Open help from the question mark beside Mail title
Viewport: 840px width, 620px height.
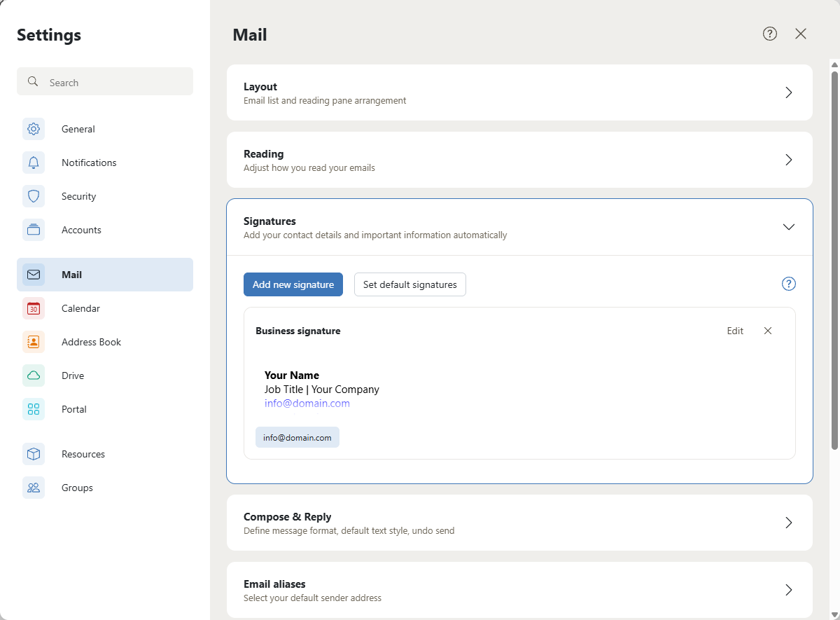(x=770, y=34)
